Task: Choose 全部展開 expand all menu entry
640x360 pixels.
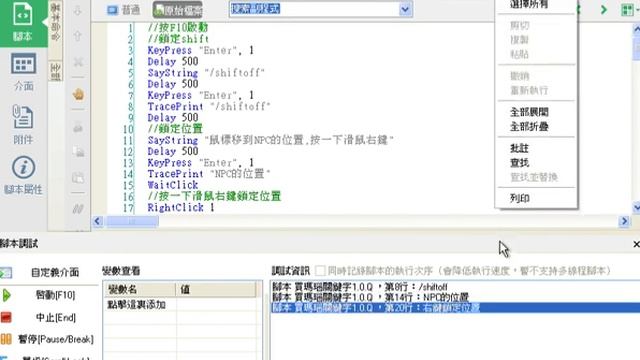Action: pyautogui.click(x=529, y=112)
